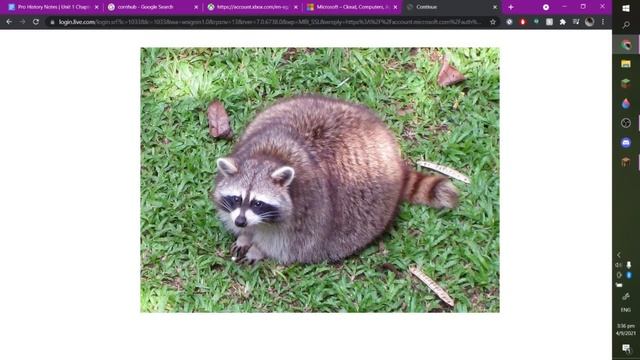640x360 pixels.
Task: Launch Minecraft grass block taskbar icon
Action: [x=626, y=83]
